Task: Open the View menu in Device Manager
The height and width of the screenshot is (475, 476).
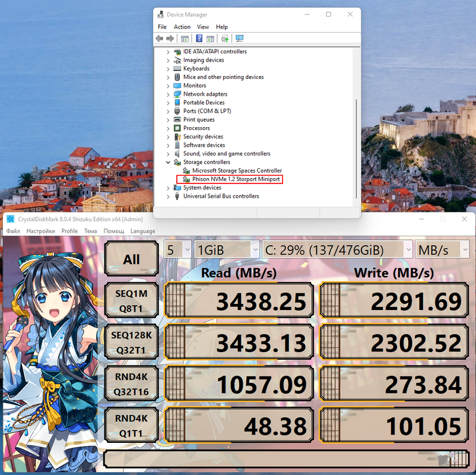Action: 203,27
